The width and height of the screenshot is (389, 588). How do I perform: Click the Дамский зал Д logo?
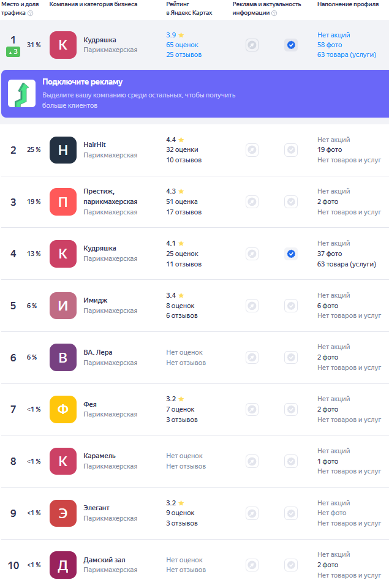pos(63,565)
